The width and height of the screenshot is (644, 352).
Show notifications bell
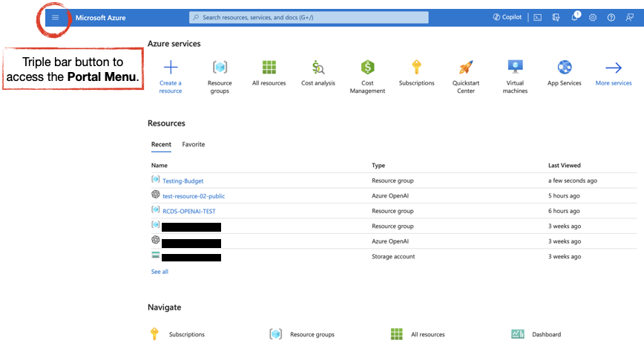(574, 17)
